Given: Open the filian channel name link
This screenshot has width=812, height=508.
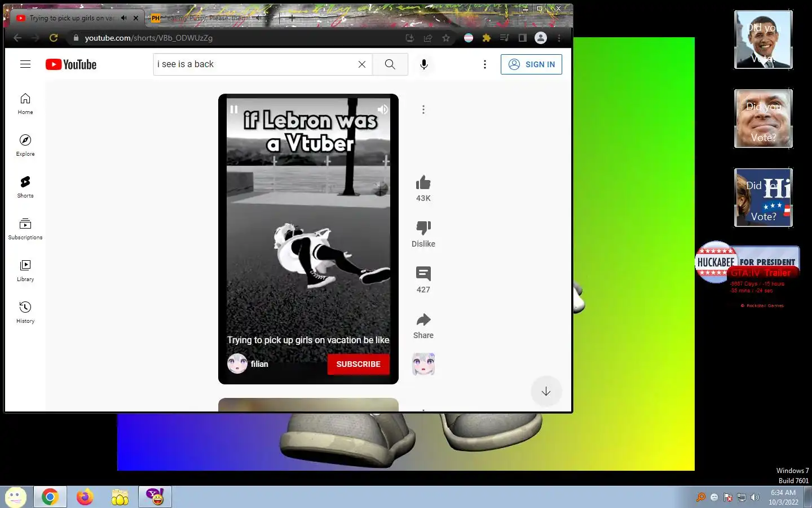Looking at the screenshot, I should pyautogui.click(x=259, y=364).
